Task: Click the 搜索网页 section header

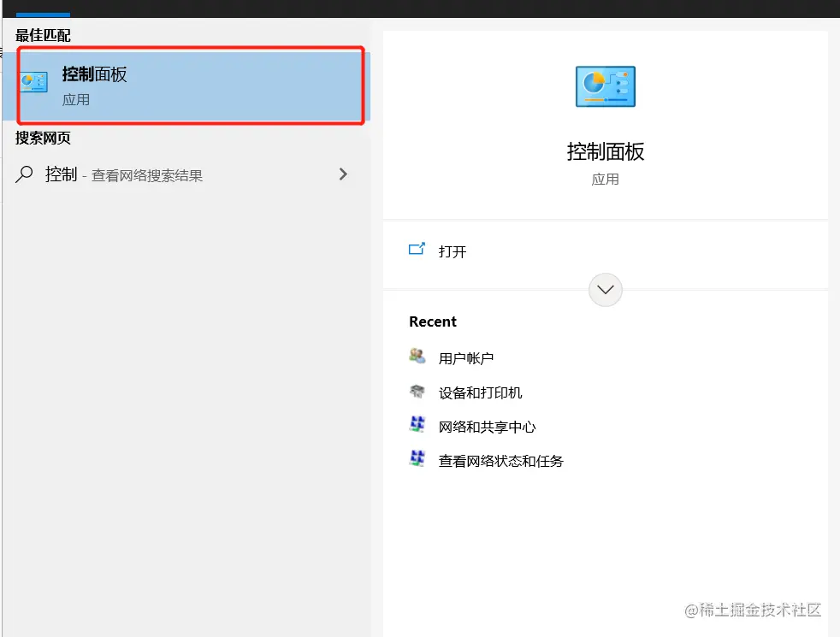Action: coord(43,139)
